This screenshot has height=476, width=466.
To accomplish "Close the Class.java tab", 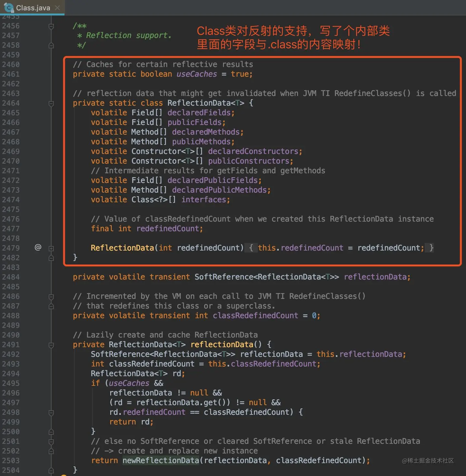I will coord(57,8).
